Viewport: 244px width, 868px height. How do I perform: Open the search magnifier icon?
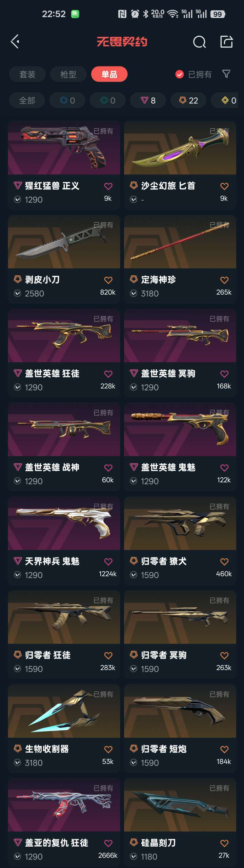199,42
